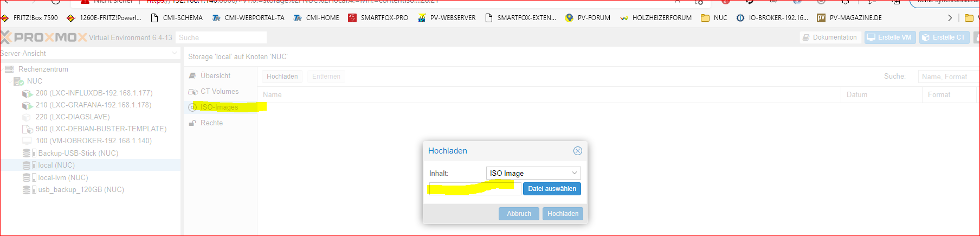Collapse the NUC node tree arrow
The height and width of the screenshot is (236, 980).
(9, 81)
